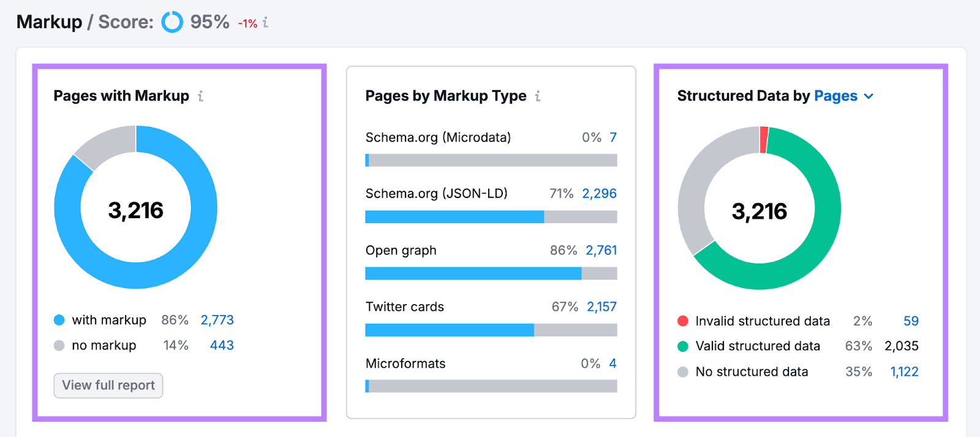Viewport: 980px width, 437px height.
Task: Expand the Structured Data by Pages dropdown
Action: click(x=835, y=96)
